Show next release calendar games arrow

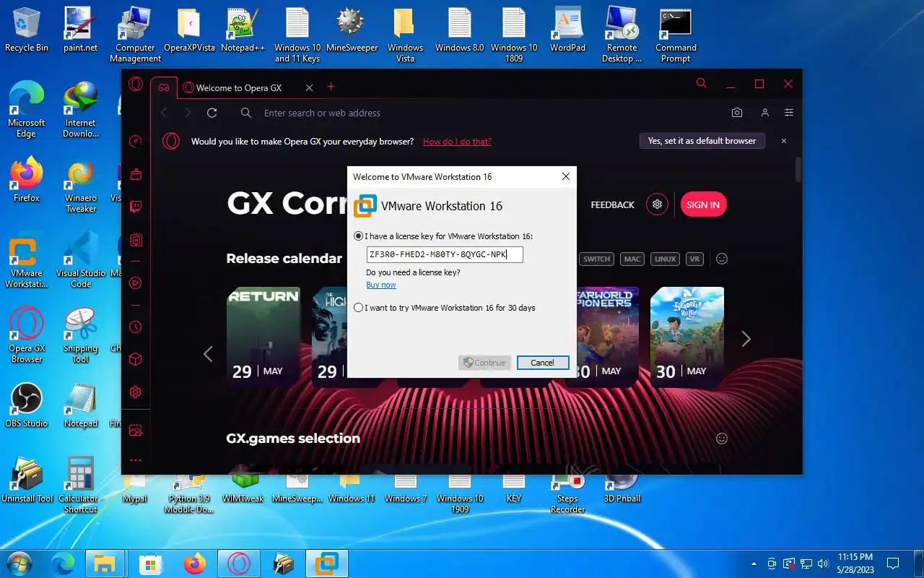(746, 339)
